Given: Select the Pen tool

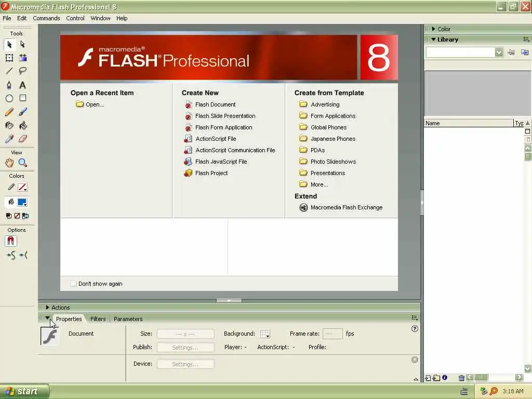Looking at the screenshot, I should [9, 85].
